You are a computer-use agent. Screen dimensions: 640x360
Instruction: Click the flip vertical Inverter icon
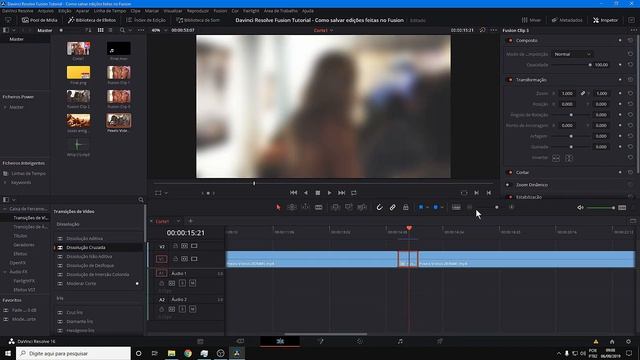click(569, 158)
